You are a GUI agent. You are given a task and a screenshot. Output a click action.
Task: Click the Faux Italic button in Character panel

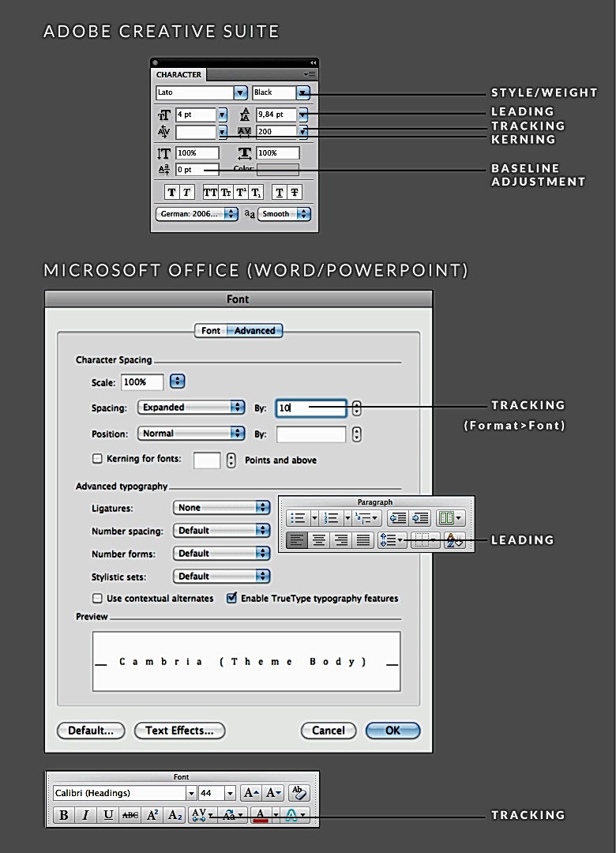coord(186,192)
